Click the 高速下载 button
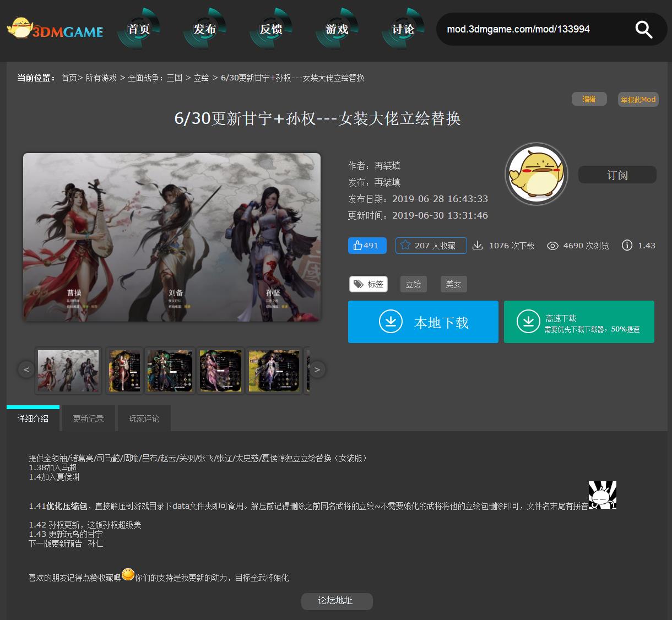This screenshot has height=620, width=672. pyautogui.click(x=579, y=322)
